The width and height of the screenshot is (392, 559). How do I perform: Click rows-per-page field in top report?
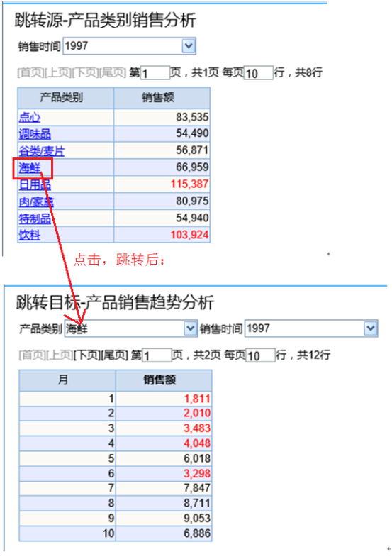258,73
